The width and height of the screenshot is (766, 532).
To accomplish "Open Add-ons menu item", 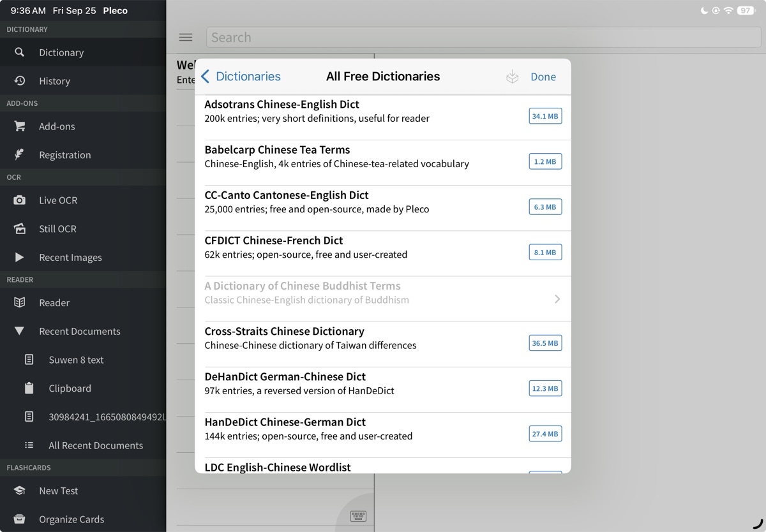I will coord(83,126).
